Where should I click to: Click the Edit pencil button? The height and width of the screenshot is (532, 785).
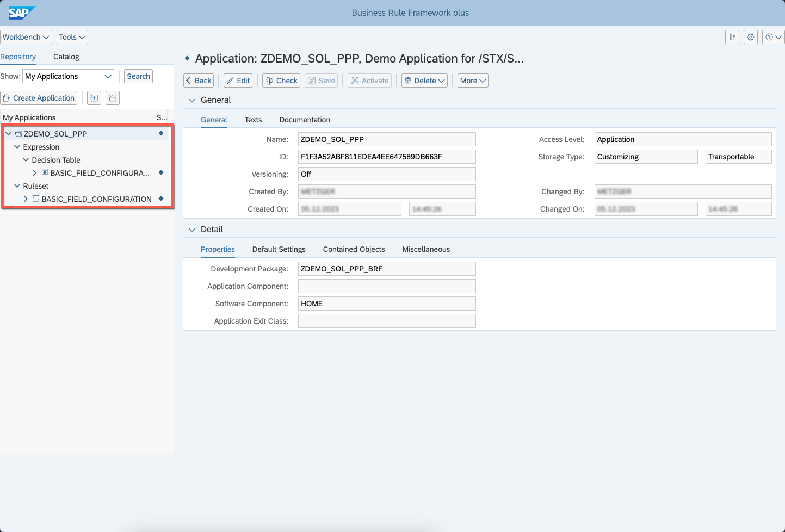pyautogui.click(x=238, y=81)
